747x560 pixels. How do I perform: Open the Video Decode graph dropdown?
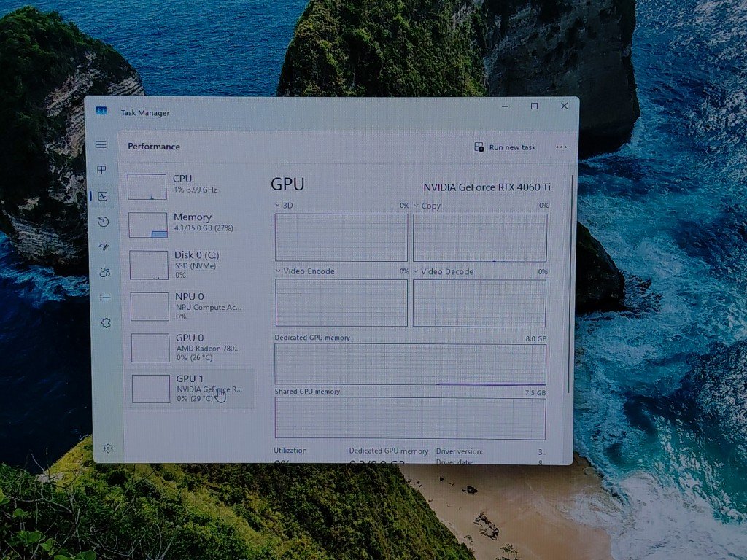point(417,272)
